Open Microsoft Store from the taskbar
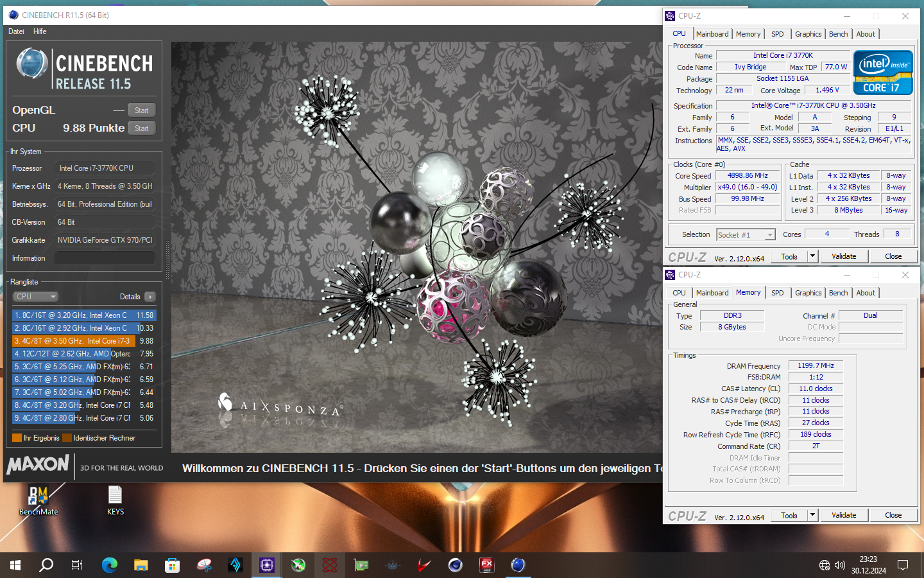Image resolution: width=924 pixels, height=578 pixels. click(172, 565)
